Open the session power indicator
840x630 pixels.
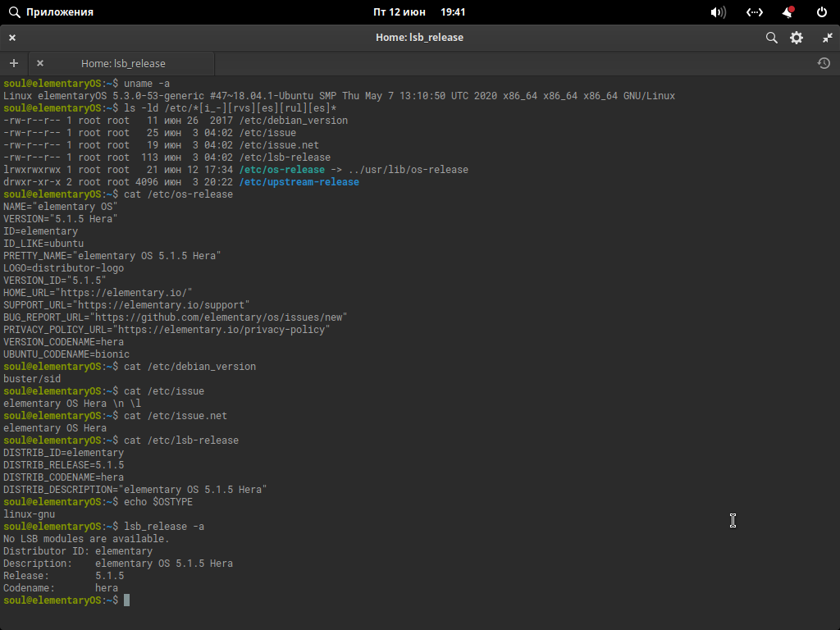[822, 11]
